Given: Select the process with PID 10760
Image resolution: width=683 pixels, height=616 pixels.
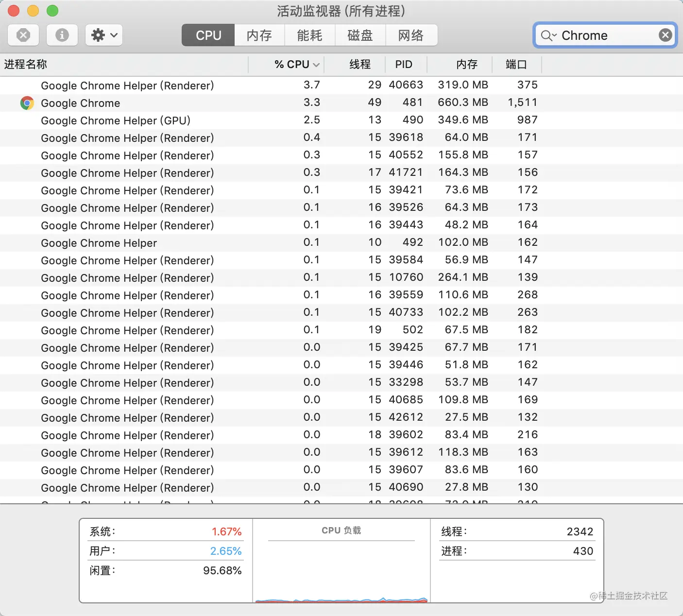Looking at the screenshot, I should [x=341, y=278].
